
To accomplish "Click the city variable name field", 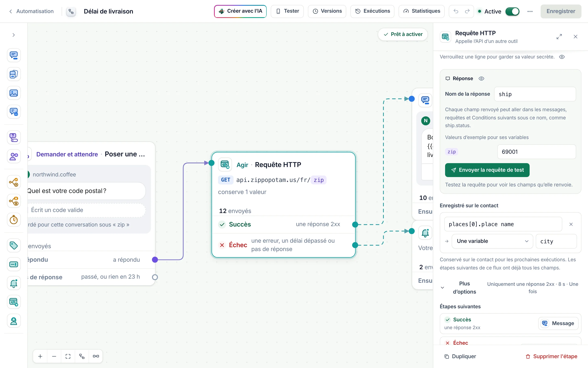I will click(556, 241).
